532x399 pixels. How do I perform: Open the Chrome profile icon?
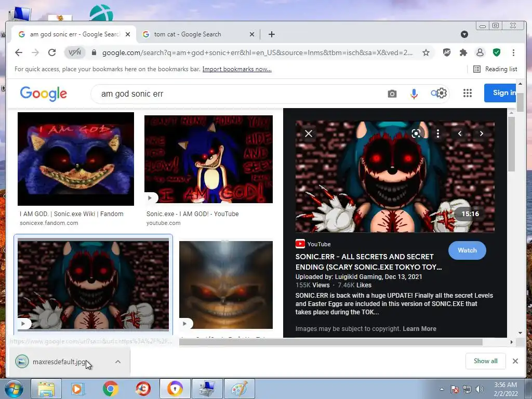[480, 52]
